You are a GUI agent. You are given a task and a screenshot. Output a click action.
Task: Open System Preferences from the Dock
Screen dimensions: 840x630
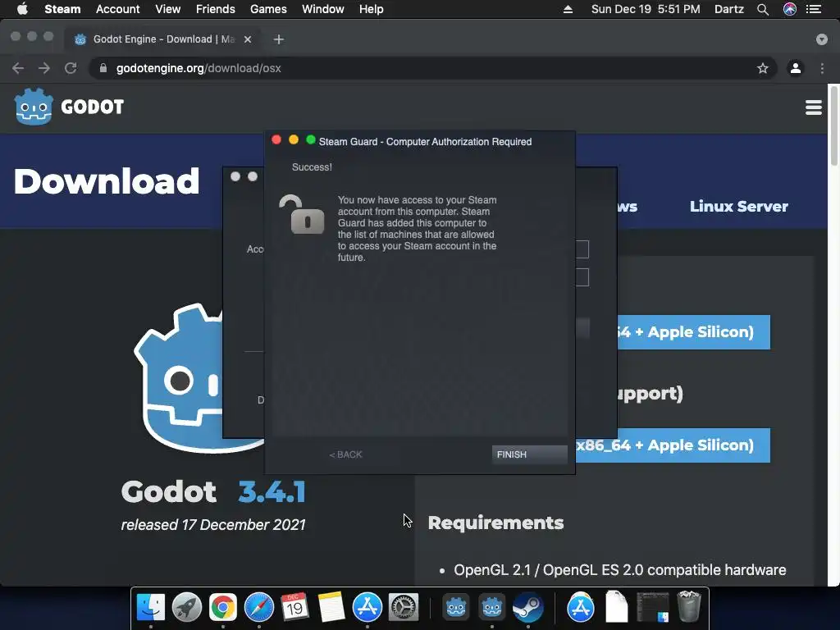[403, 608]
